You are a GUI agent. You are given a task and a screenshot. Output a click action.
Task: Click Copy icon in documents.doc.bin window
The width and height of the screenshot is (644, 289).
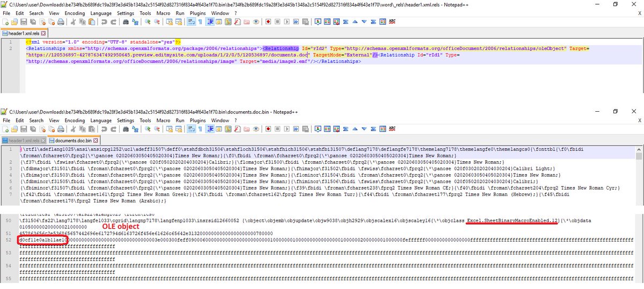tap(82, 128)
